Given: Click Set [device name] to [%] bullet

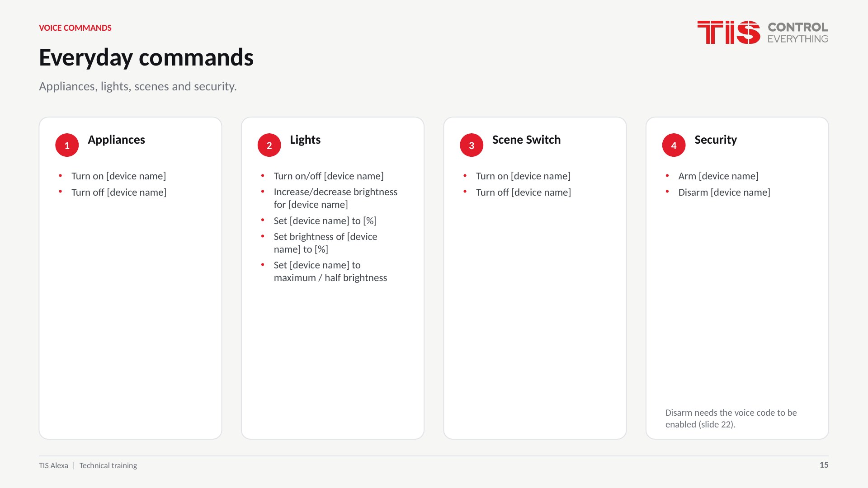Looking at the screenshot, I should (325, 221).
